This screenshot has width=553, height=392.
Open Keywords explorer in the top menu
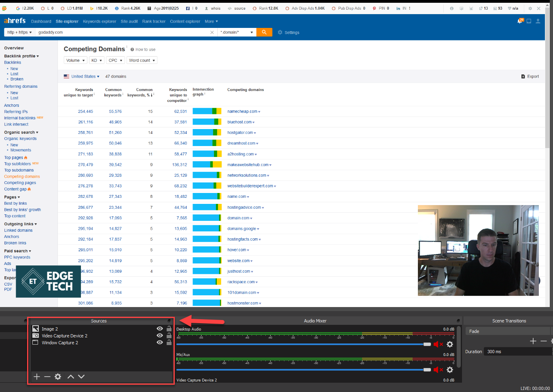[100, 21]
